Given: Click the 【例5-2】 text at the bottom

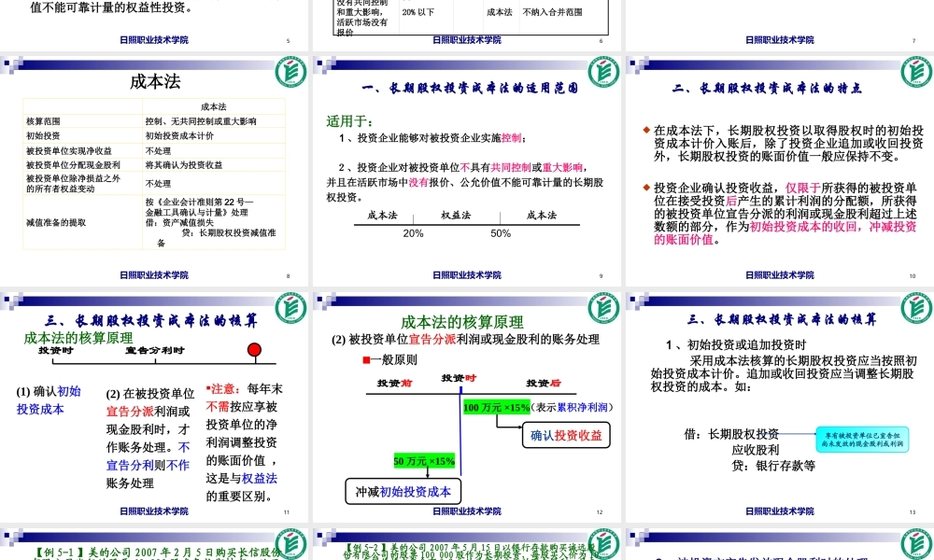Looking at the screenshot, I should pos(366,547).
